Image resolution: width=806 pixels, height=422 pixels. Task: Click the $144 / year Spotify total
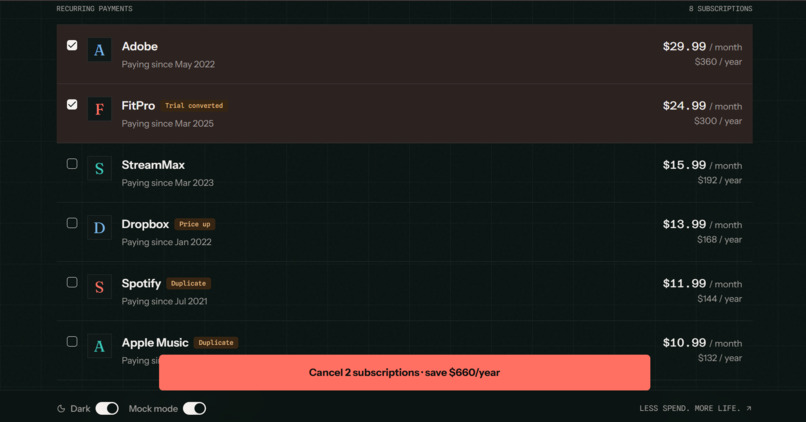coord(720,299)
